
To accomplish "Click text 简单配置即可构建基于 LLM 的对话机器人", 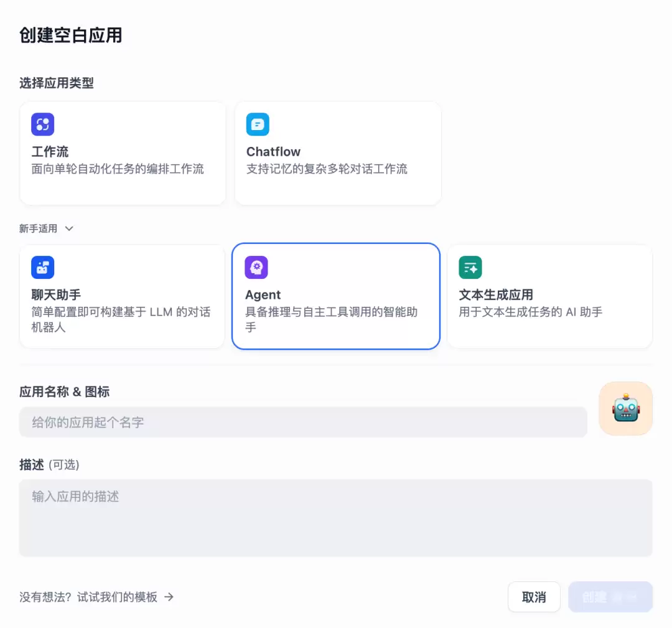I will click(x=121, y=319).
